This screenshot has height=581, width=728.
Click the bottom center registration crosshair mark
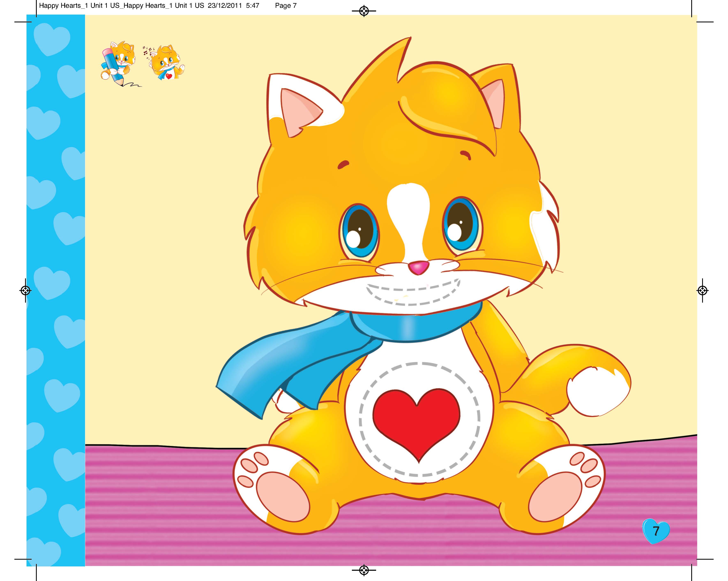tap(364, 570)
